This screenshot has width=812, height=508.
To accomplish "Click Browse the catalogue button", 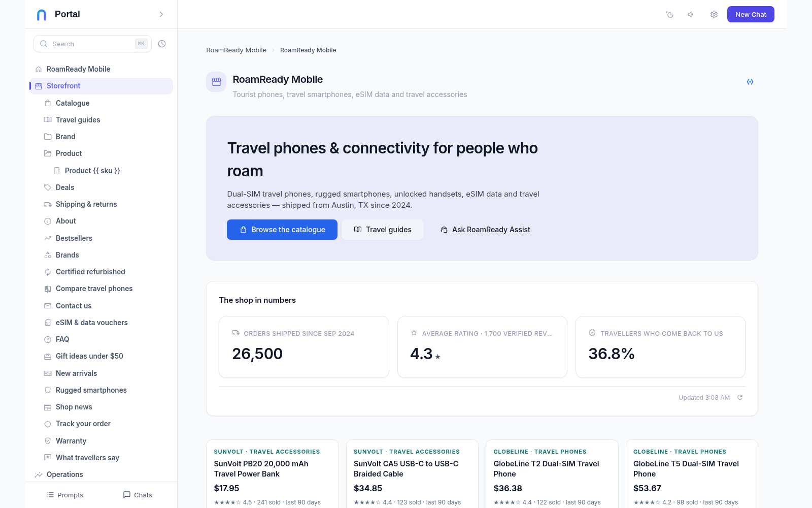I will (x=282, y=230).
